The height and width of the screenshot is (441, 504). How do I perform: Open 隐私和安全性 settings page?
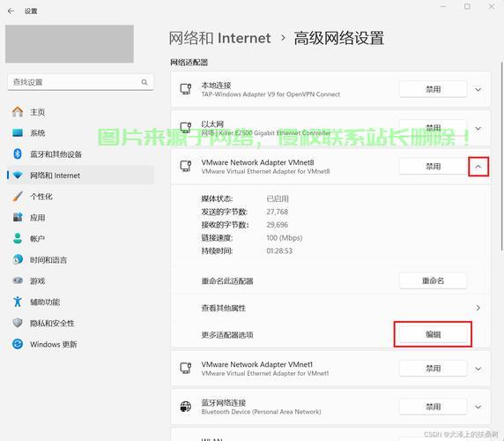tap(80, 323)
